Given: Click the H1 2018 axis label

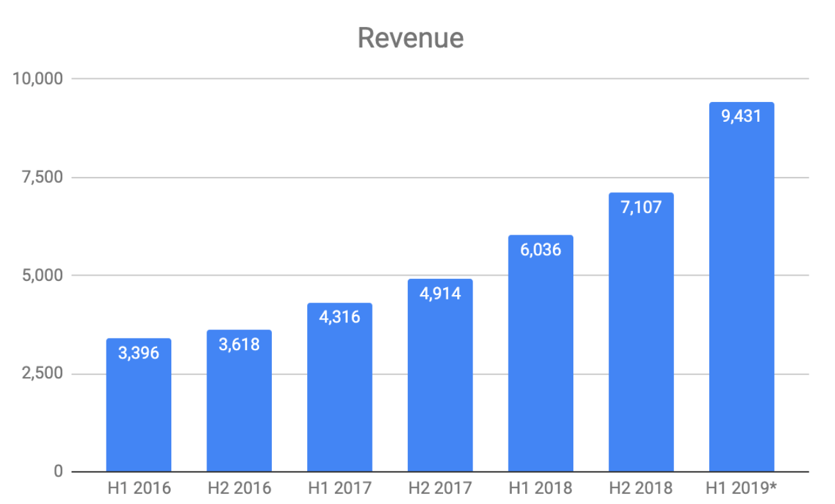Looking at the screenshot, I should pos(541,489).
